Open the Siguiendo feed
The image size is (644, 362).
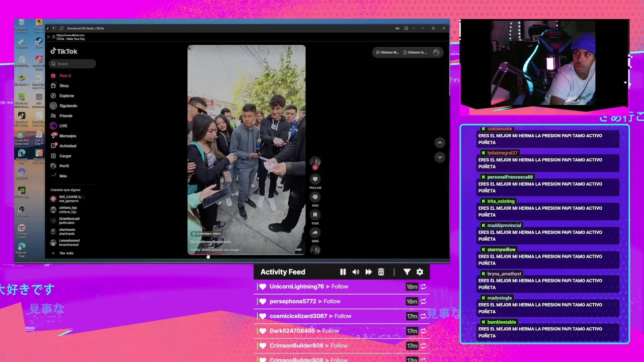pyautogui.click(x=64, y=106)
